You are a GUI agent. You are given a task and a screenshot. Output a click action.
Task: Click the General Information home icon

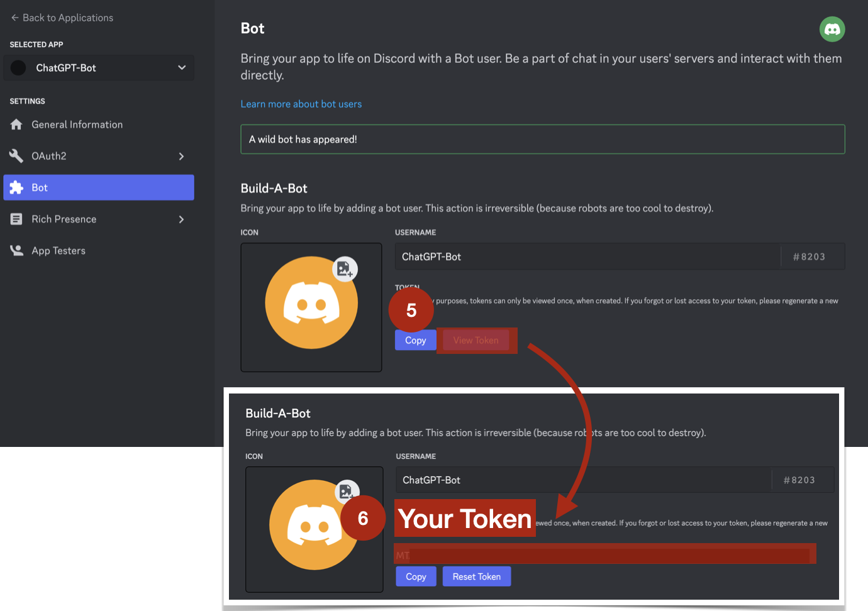point(16,124)
